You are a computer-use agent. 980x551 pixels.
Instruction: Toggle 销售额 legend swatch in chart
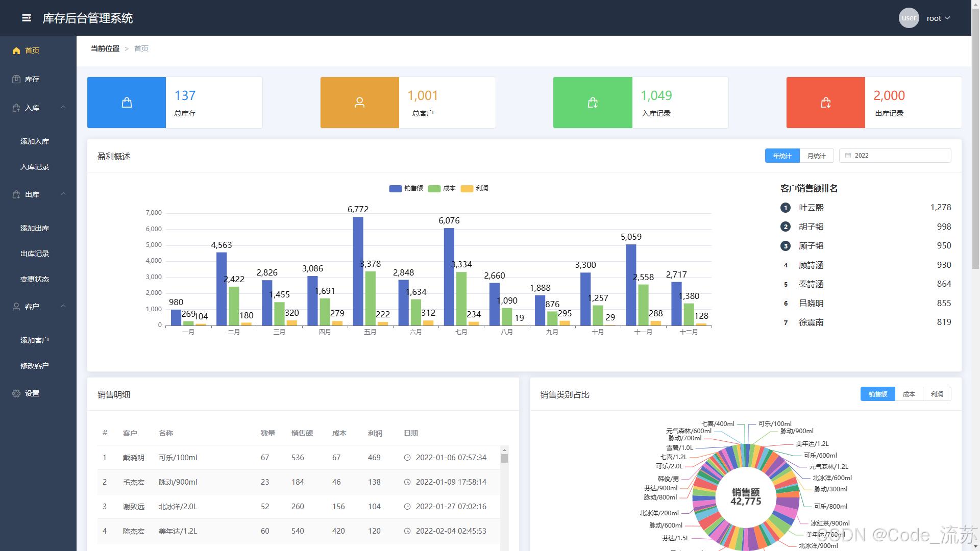coord(395,188)
